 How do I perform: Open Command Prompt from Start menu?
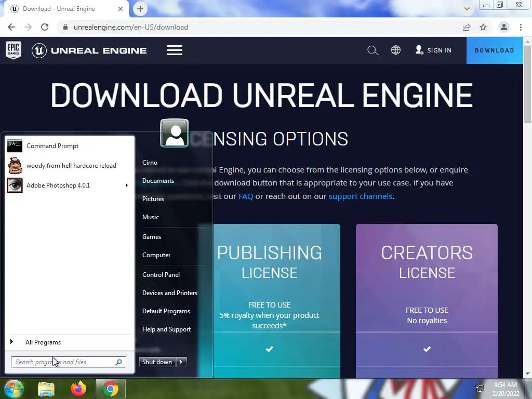69,146
